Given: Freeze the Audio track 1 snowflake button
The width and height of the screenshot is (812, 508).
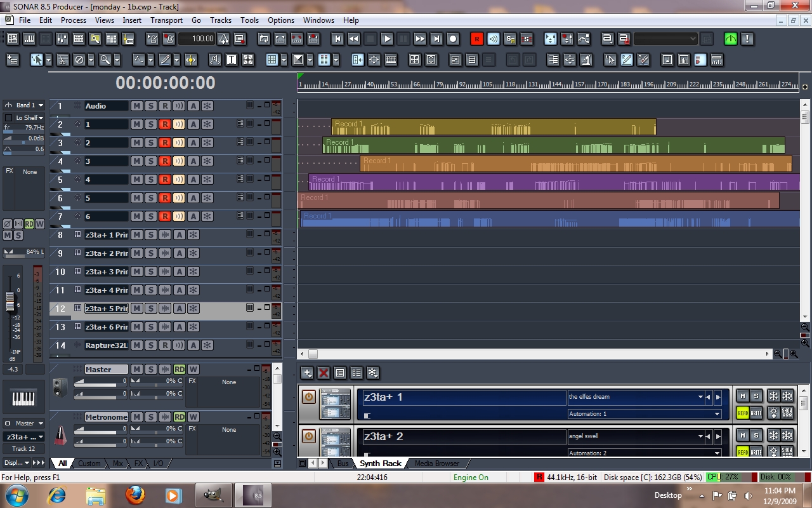Looking at the screenshot, I should click(207, 106).
